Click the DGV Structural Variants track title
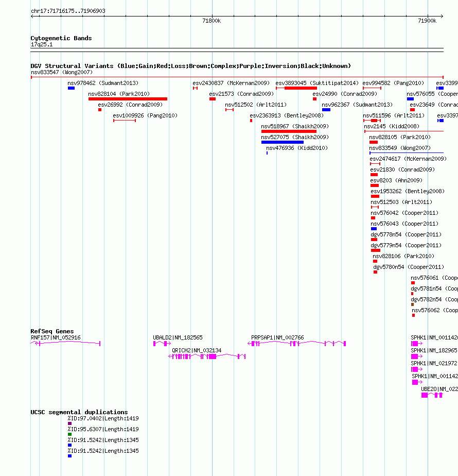Viewport: 458px width, 476px height. [x=190, y=66]
